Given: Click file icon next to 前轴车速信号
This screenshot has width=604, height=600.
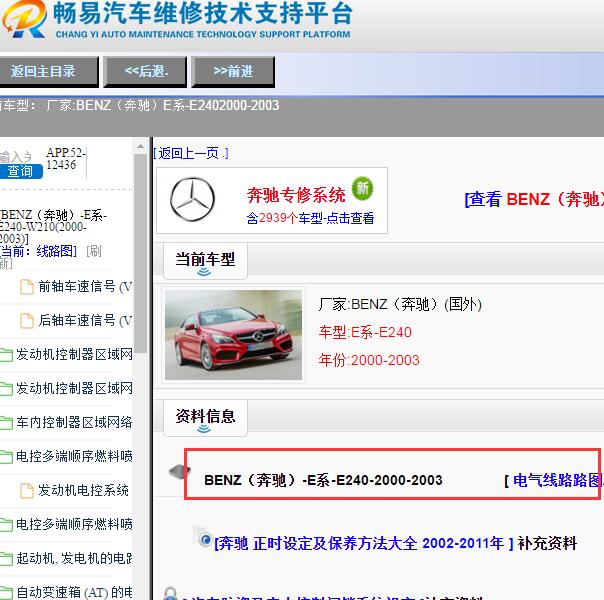Looking at the screenshot, I should (27, 287).
